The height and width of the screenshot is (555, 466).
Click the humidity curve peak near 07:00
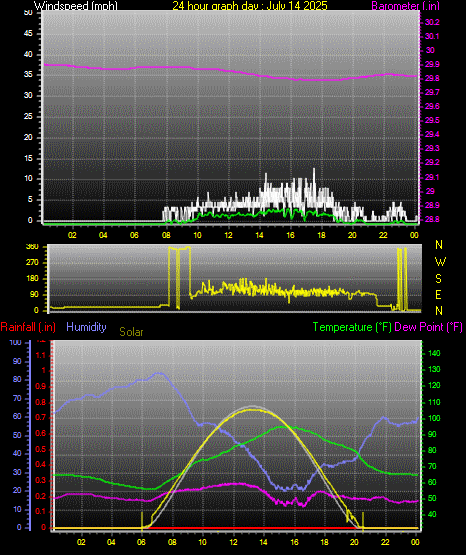(x=159, y=373)
